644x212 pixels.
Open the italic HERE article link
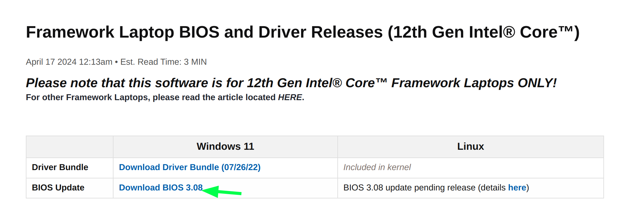point(290,97)
